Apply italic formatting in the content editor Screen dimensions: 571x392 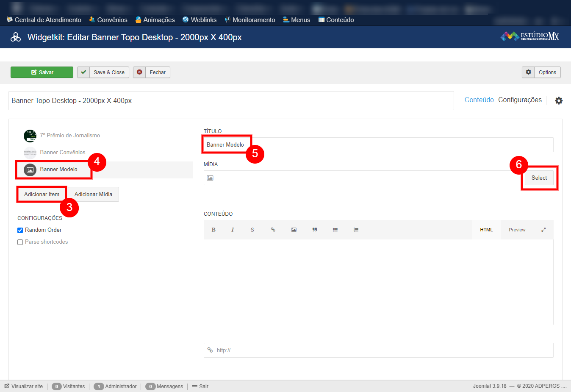click(x=233, y=230)
